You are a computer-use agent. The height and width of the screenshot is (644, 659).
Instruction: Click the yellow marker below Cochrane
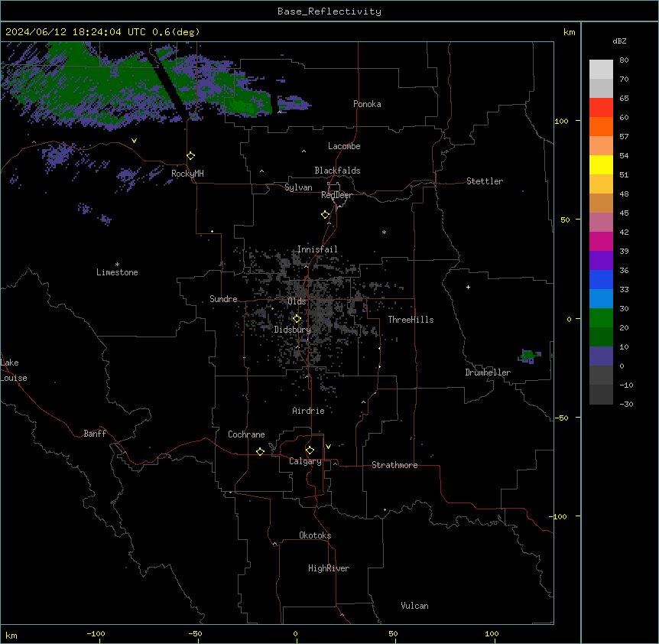click(x=260, y=451)
